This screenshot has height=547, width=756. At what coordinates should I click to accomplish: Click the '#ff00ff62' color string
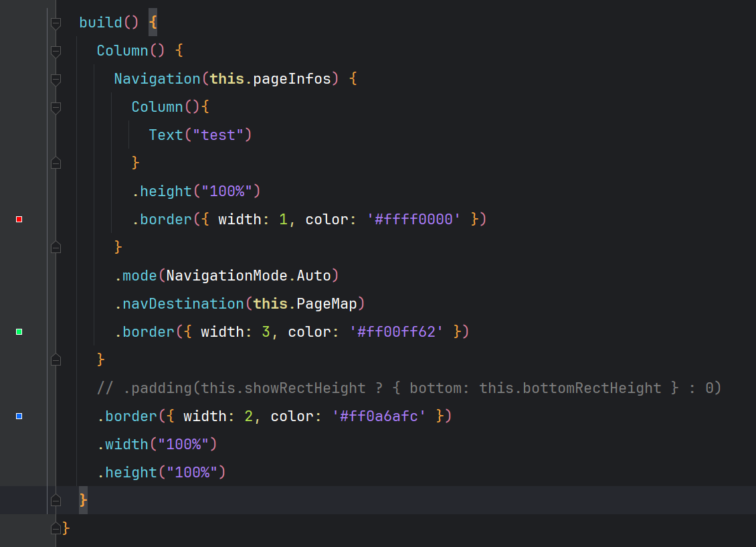[396, 332]
